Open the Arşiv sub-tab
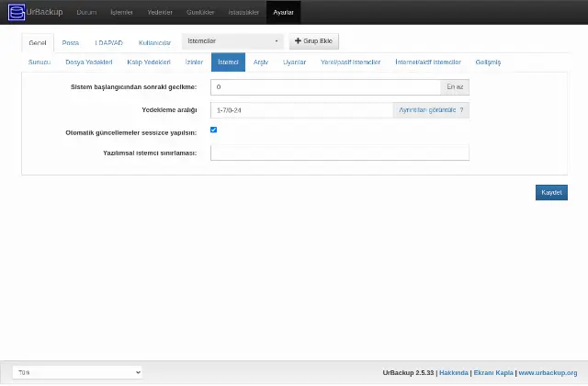The height and width of the screenshot is (386, 588). (x=261, y=62)
